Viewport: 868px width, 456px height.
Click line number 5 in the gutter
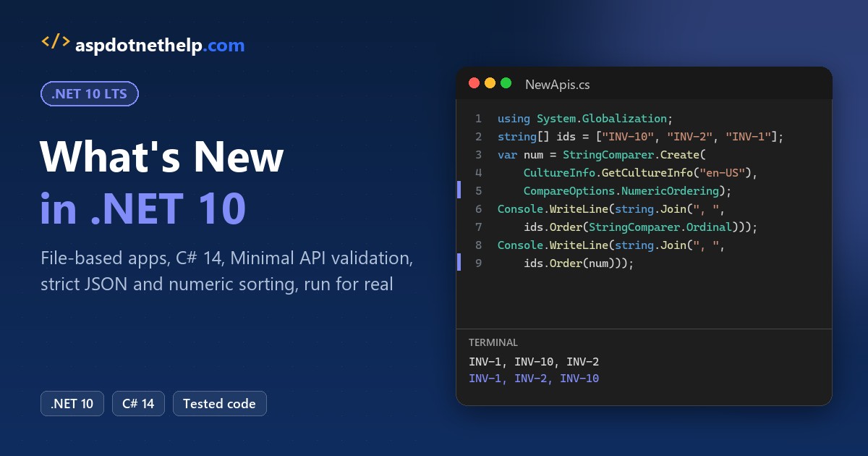478,191
